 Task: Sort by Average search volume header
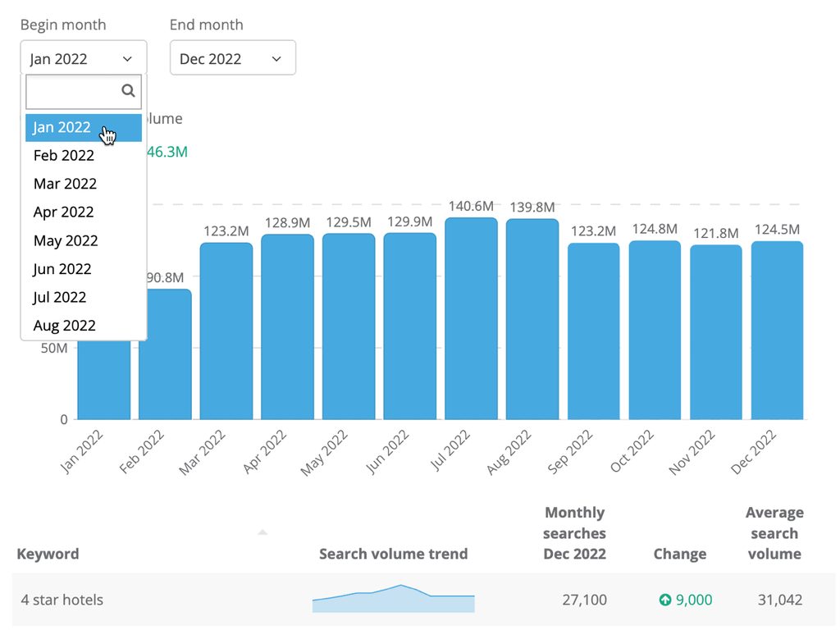click(774, 533)
